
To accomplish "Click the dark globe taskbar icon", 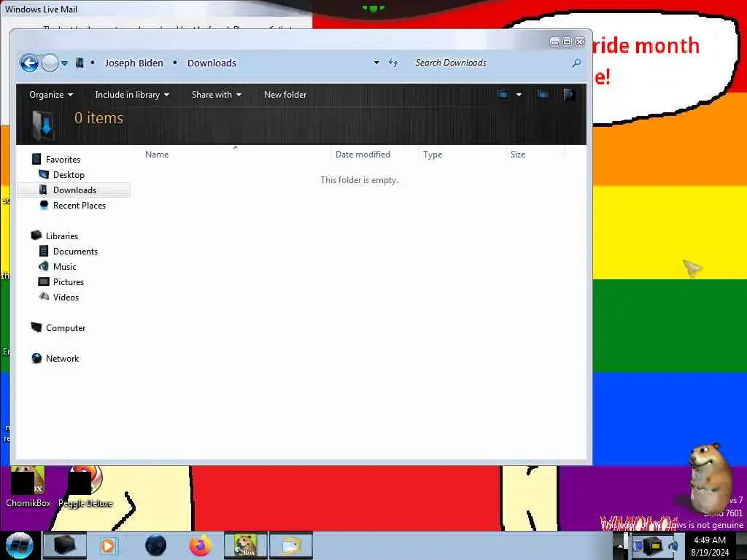I will point(155,545).
